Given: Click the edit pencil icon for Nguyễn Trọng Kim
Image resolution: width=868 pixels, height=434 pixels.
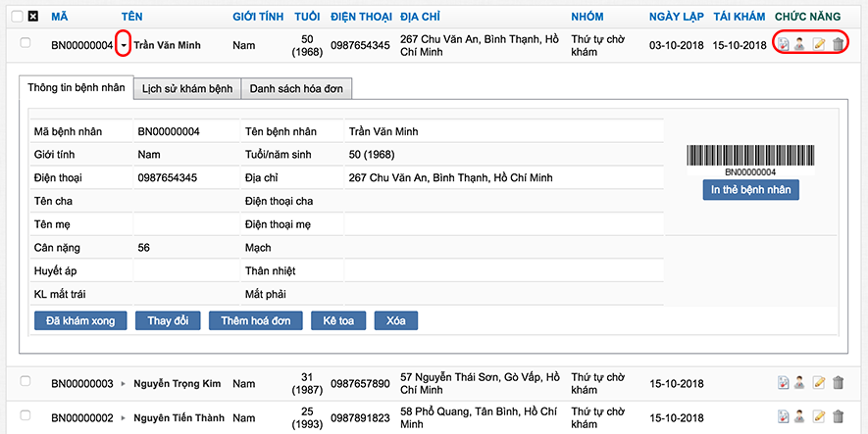Looking at the screenshot, I should [x=818, y=383].
